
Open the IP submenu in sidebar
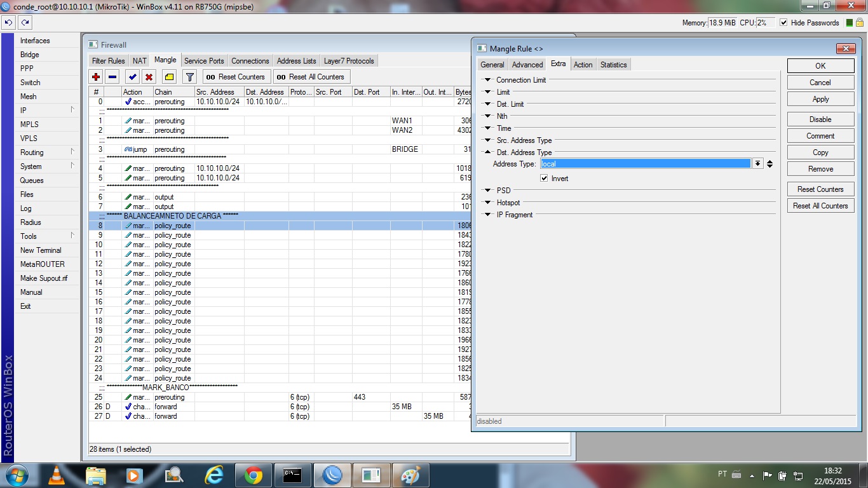tap(46, 111)
